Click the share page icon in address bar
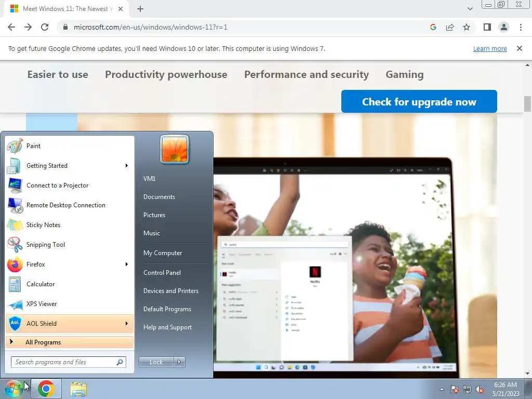This screenshot has height=399, width=532. pos(450,27)
